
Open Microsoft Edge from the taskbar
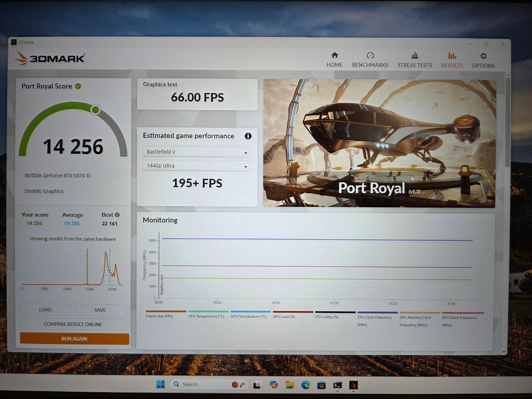click(x=305, y=385)
